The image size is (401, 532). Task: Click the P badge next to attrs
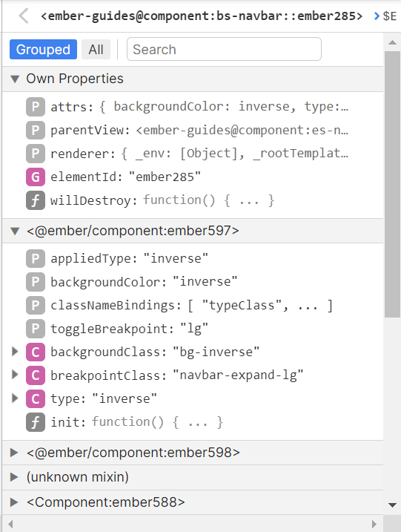pos(36,107)
